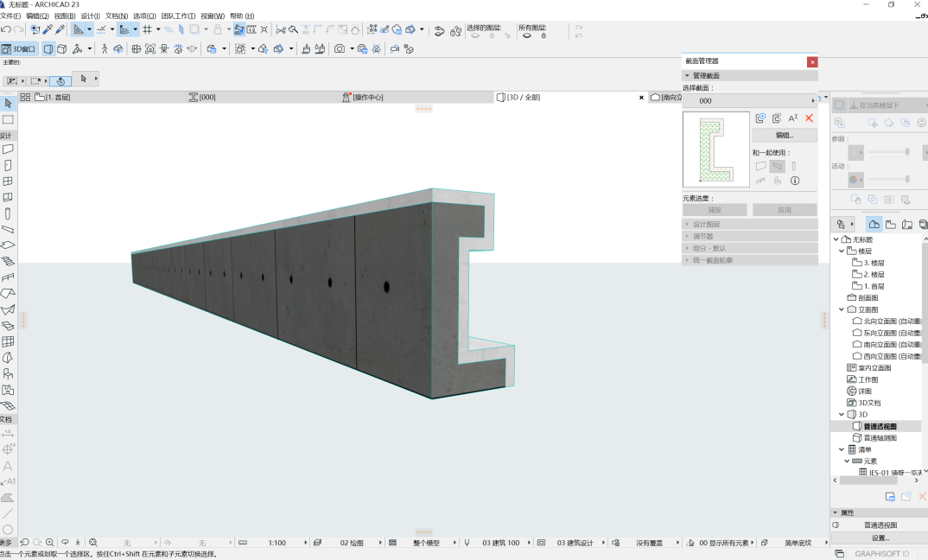Click the camera render icon
The height and width of the screenshot is (560, 928).
[339, 48]
